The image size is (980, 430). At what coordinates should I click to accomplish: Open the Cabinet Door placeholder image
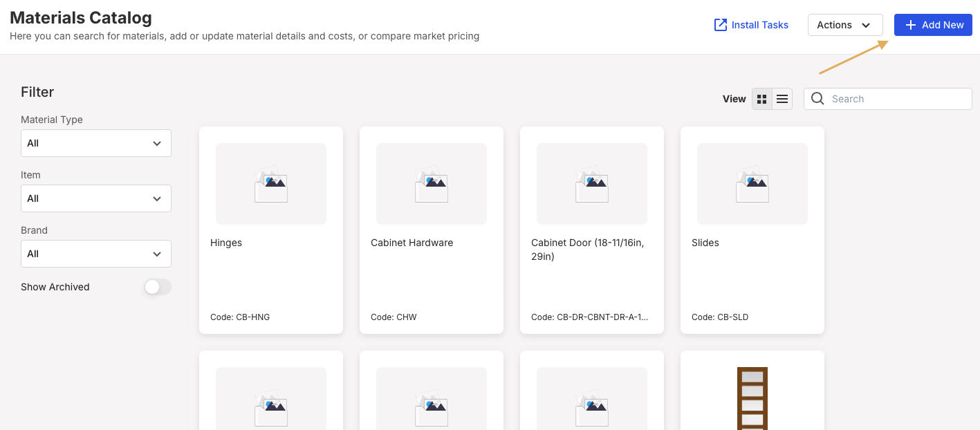coord(592,184)
